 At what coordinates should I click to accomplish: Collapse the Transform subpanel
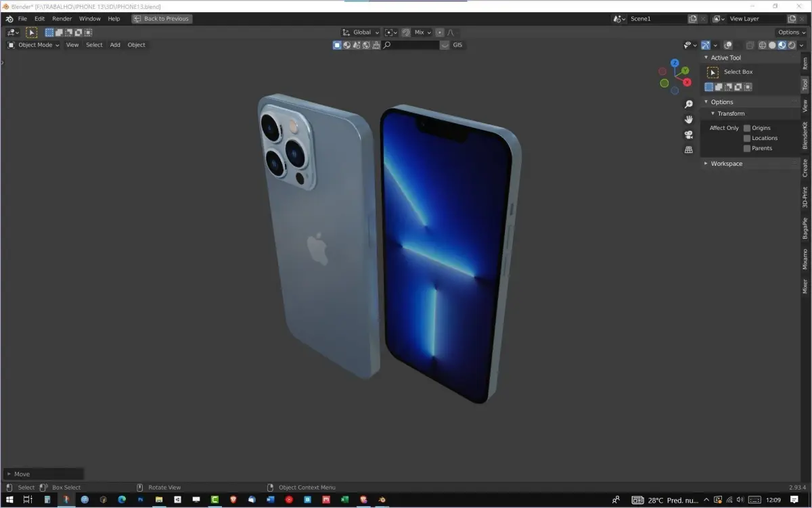(713, 114)
